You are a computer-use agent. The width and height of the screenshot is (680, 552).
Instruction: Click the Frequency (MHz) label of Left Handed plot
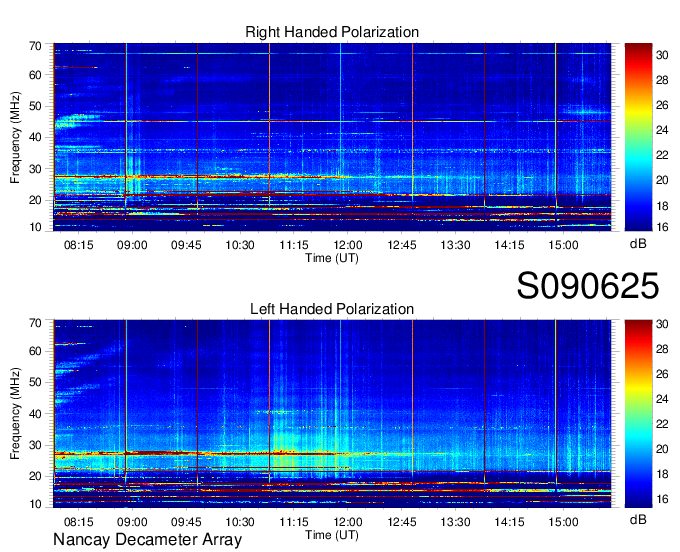15,414
